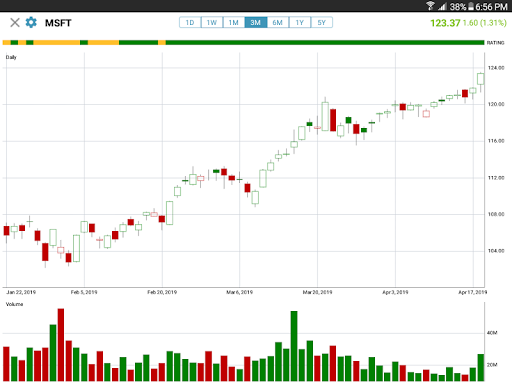The width and height of the screenshot is (512, 384).
Task: Tap the latest candlestick near 123
Action: 480,79
